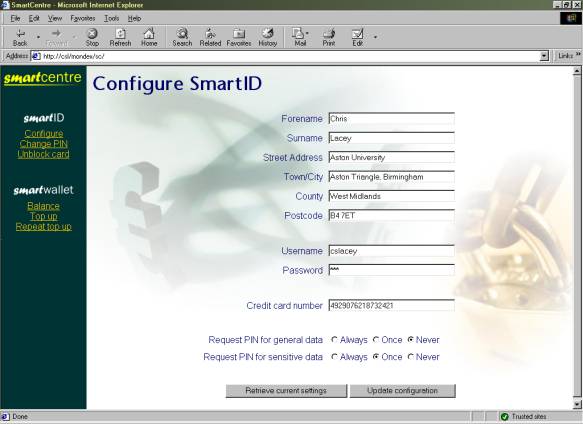Open the Edit menu

coord(34,18)
